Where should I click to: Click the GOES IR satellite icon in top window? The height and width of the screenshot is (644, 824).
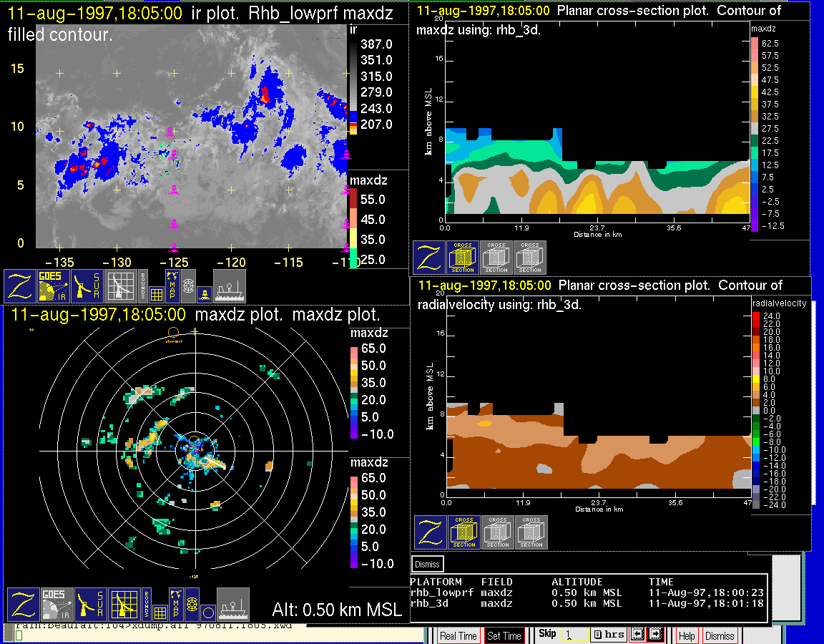tap(54, 286)
